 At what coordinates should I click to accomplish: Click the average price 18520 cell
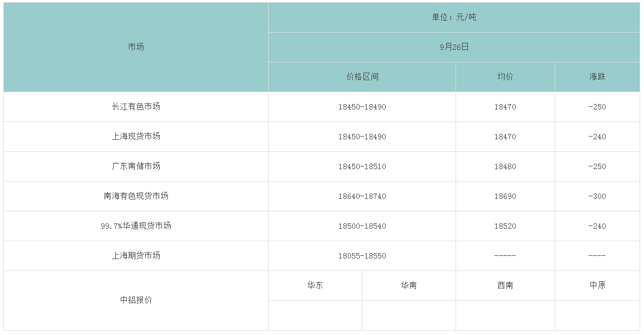505,226
